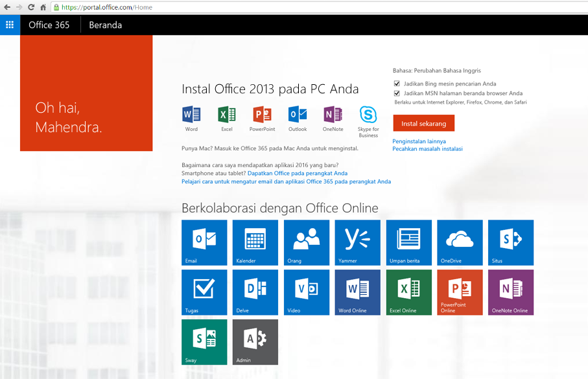The width and height of the screenshot is (588, 379).
Task: Click the browser forward arrow
Action: (x=19, y=7)
